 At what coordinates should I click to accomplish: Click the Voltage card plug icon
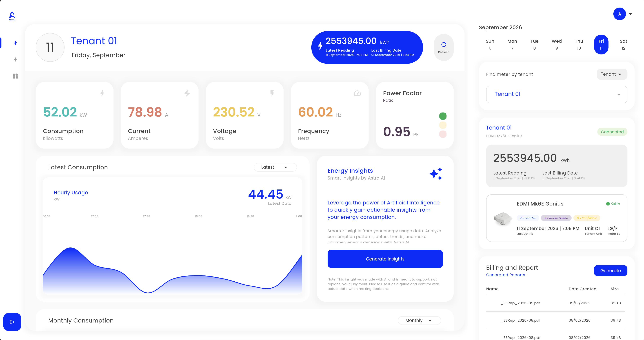(272, 93)
